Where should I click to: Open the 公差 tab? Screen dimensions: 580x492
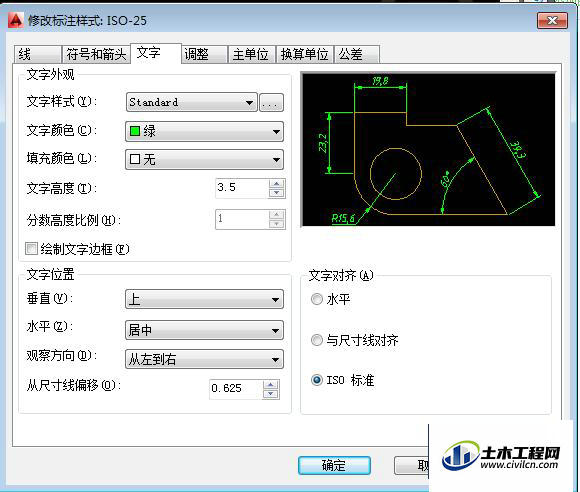pos(357,54)
